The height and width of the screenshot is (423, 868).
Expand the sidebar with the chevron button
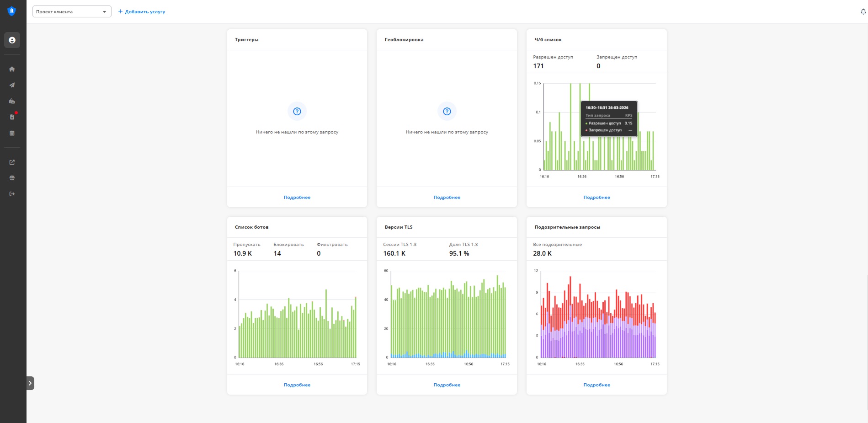click(30, 383)
